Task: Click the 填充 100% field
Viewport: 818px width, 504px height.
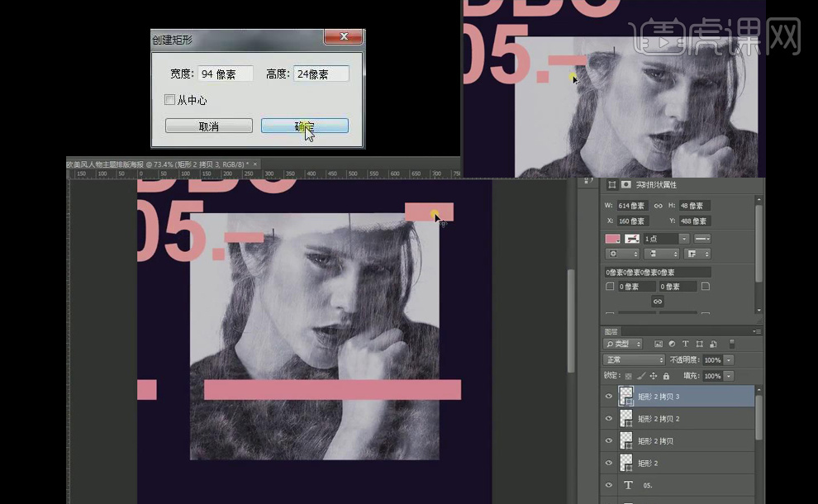Action: (x=712, y=376)
